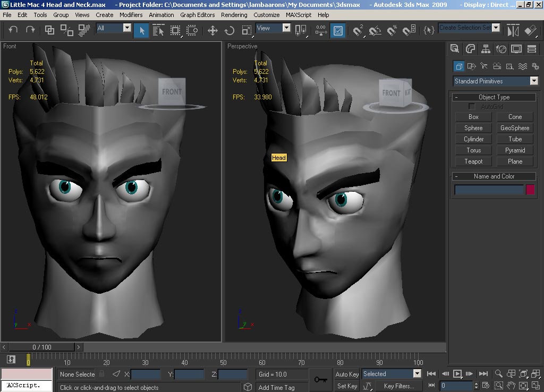The height and width of the screenshot is (392, 544).
Task: Select the Space Warps category icon
Action: pos(523,66)
